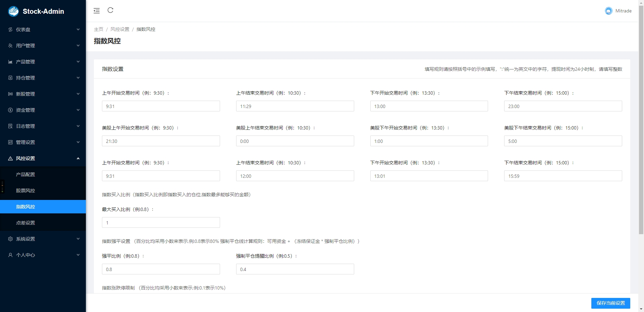The width and height of the screenshot is (644, 312).
Task: Click the scrollbar down arrow
Action: pyautogui.click(x=641, y=309)
